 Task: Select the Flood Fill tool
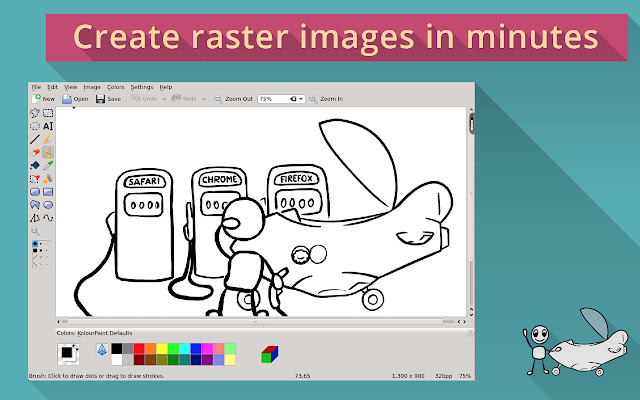[x=35, y=165]
